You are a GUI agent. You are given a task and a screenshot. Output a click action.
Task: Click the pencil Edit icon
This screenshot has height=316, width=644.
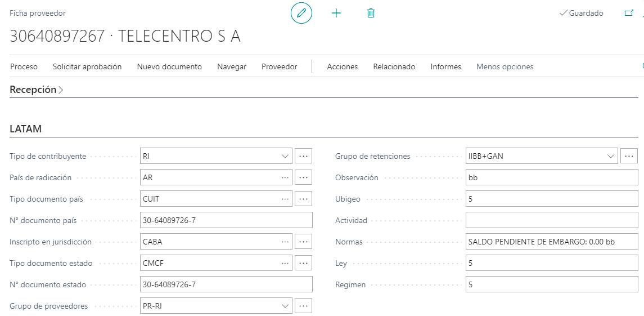click(x=301, y=13)
